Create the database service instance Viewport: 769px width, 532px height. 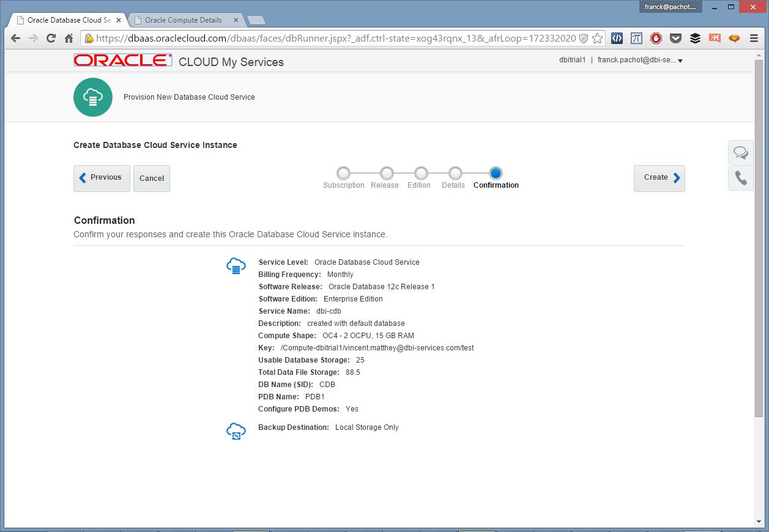tap(659, 178)
